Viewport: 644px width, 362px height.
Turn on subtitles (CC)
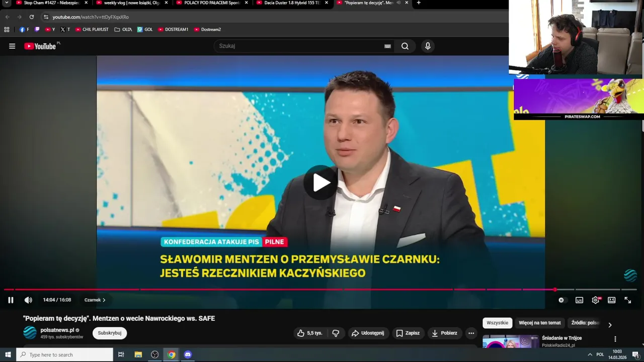click(x=580, y=300)
